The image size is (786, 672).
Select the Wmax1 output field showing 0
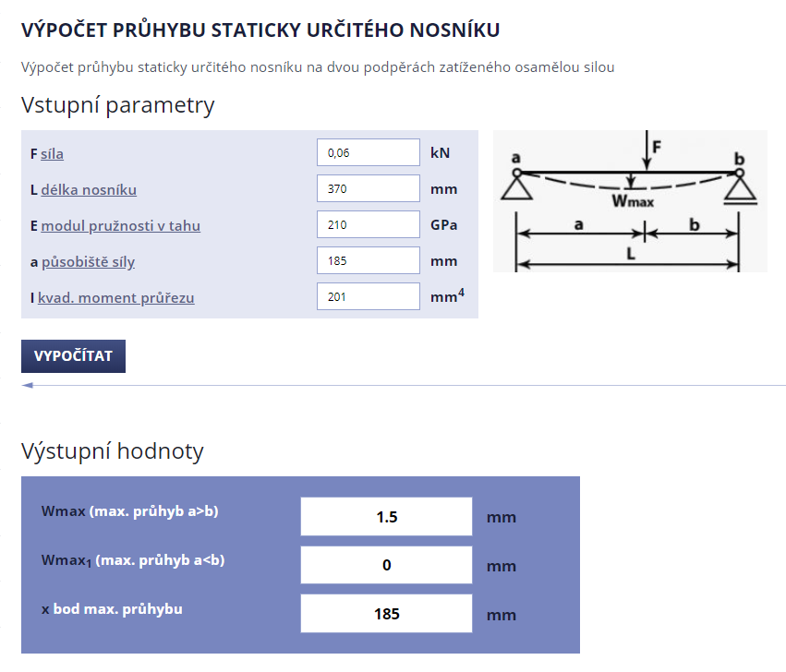pyautogui.click(x=386, y=564)
